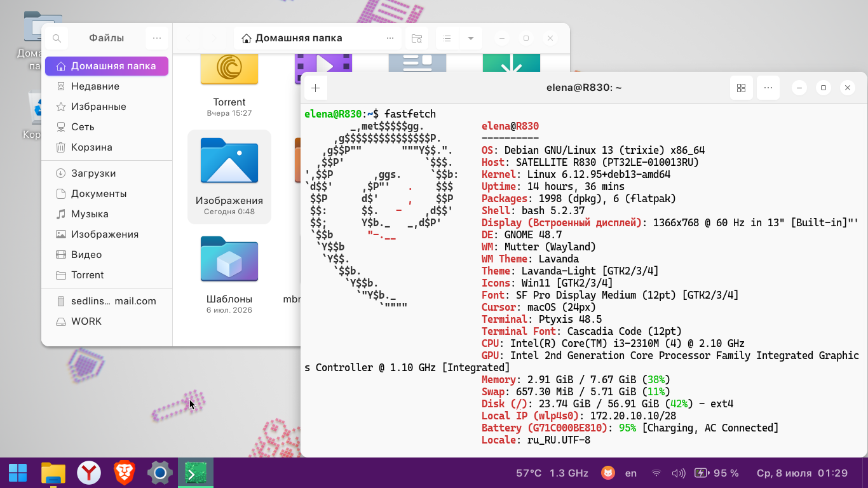Open the path bar options next to Домашняя папка
This screenshot has width=868, height=488.
click(x=390, y=39)
